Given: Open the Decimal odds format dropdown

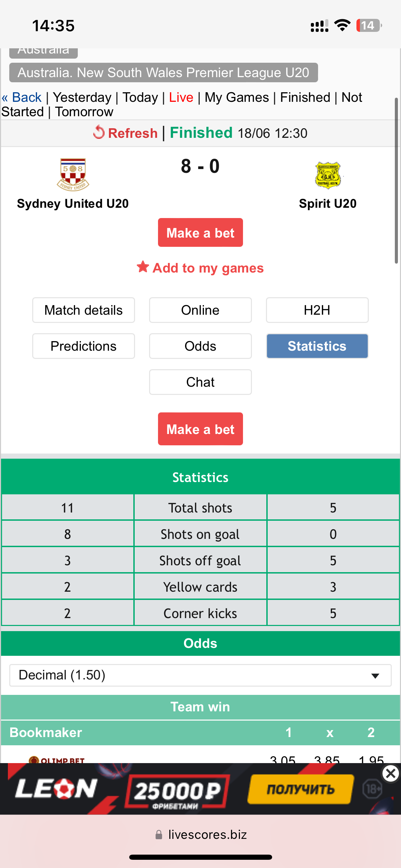Looking at the screenshot, I should pos(200,675).
